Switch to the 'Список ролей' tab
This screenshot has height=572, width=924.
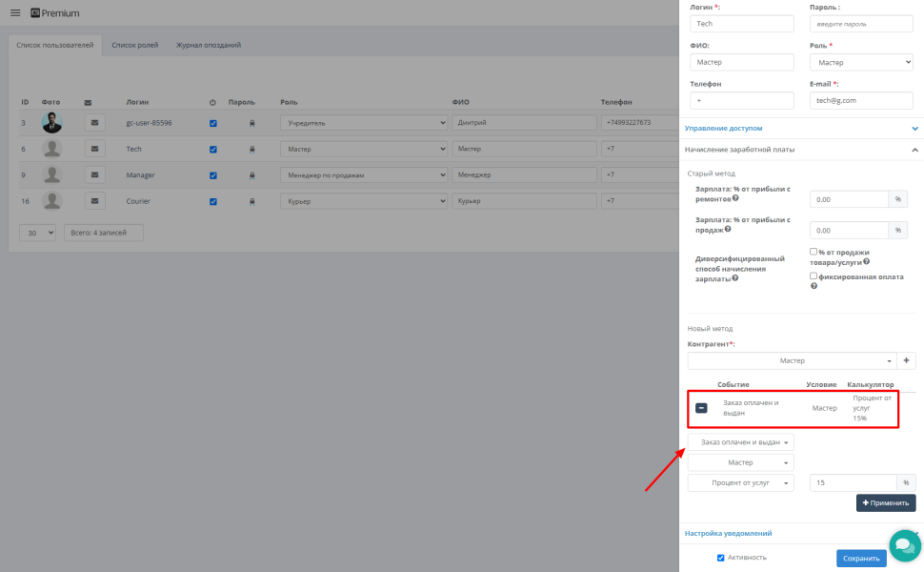(x=134, y=45)
